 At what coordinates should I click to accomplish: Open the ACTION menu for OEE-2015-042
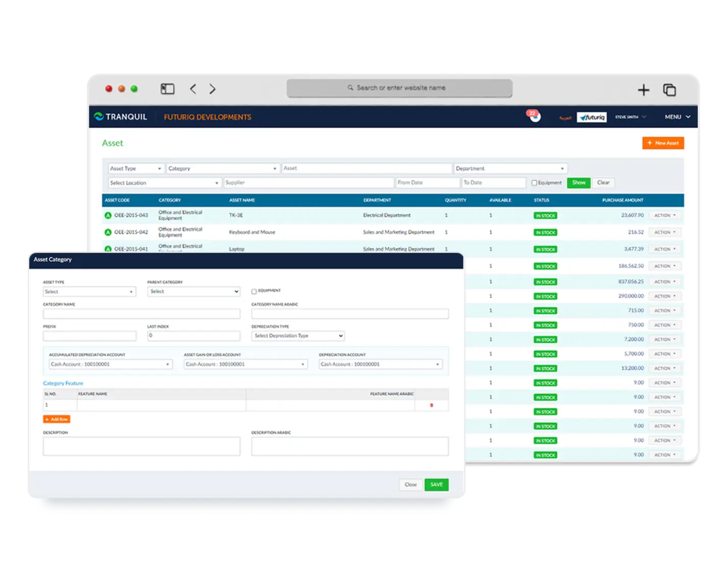click(x=665, y=232)
